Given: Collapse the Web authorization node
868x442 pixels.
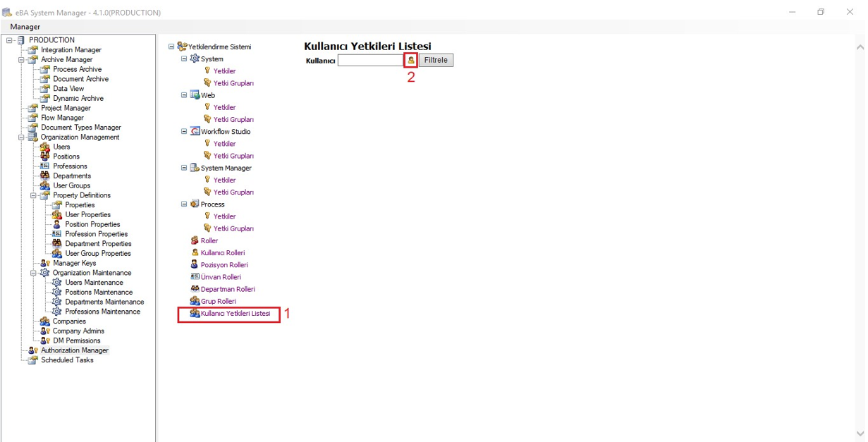Looking at the screenshot, I should pos(185,95).
